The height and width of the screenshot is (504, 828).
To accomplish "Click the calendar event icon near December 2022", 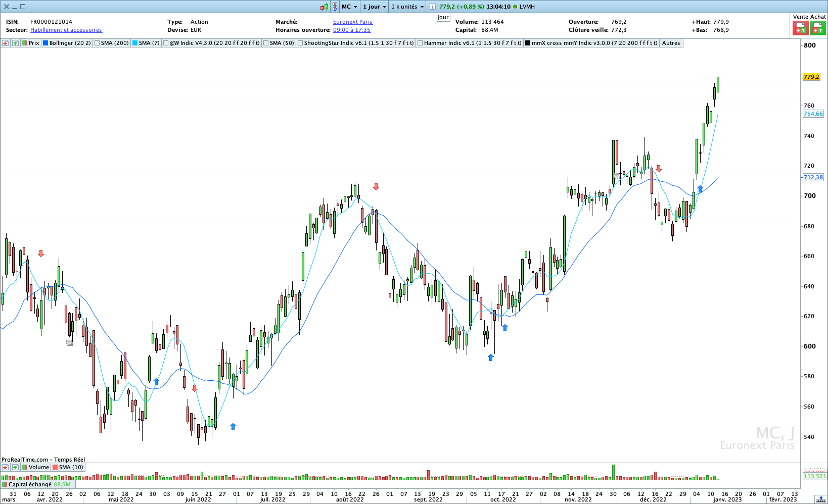I will (617, 176).
